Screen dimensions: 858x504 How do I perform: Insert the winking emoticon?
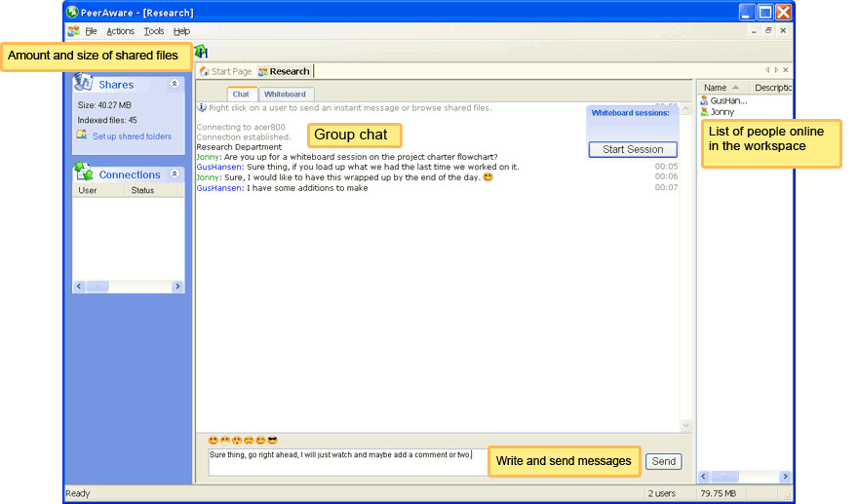(260, 440)
